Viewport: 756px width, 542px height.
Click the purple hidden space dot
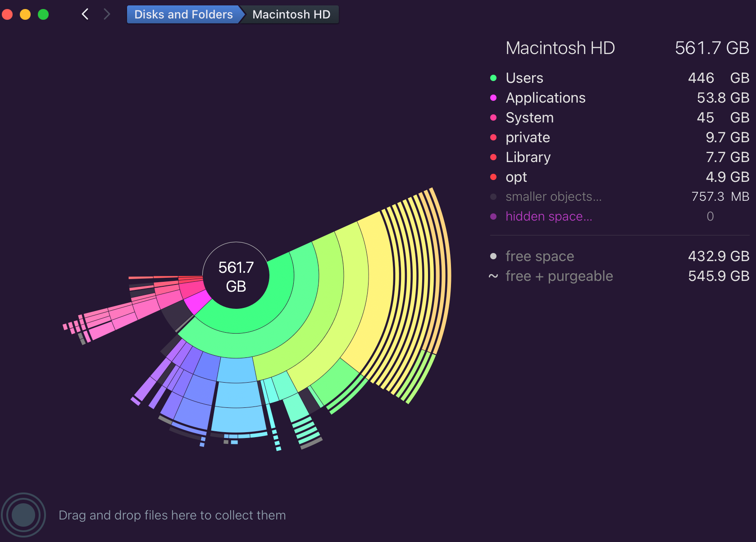click(493, 217)
